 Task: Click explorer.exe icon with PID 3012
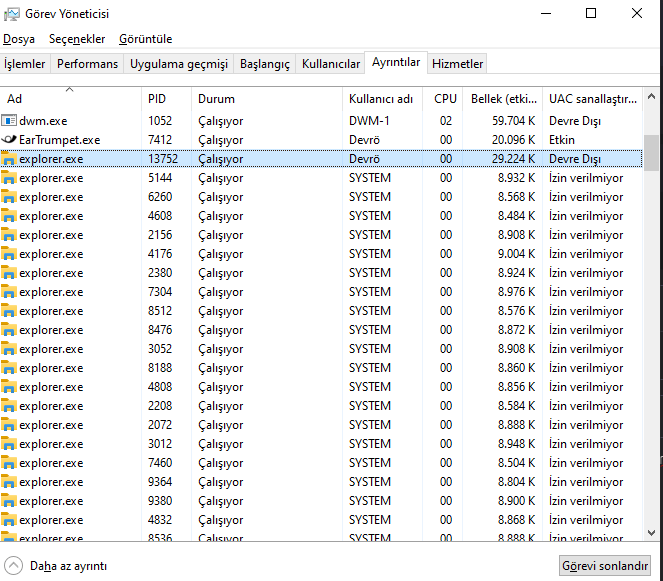coord(9,444)
